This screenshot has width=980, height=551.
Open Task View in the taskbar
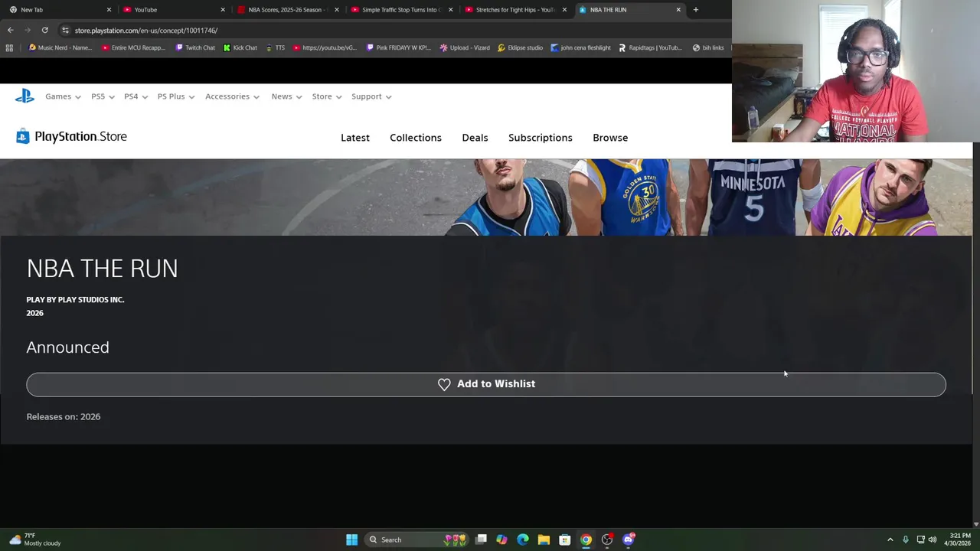[x=481, y=540]
